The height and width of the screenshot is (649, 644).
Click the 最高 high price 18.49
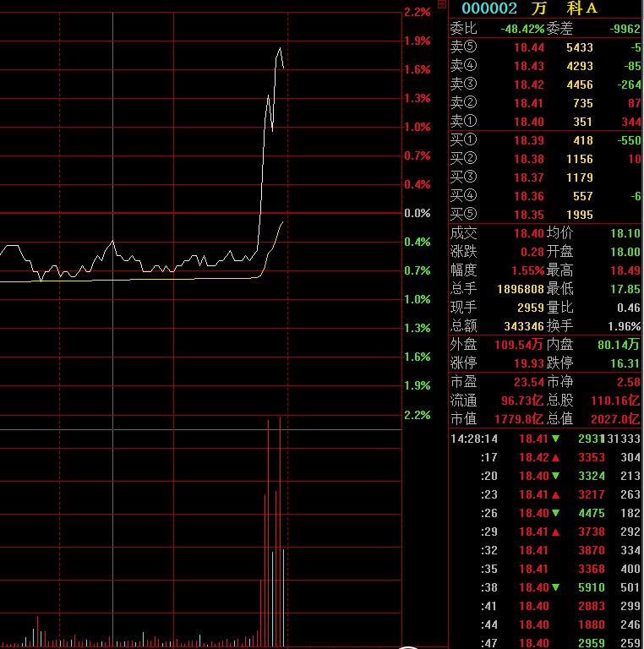[625, 270]
